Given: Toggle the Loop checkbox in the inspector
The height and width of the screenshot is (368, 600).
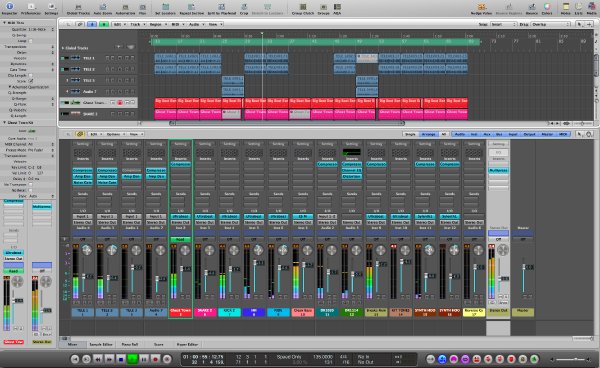Looking at the screenshot, I should (31, 41).
